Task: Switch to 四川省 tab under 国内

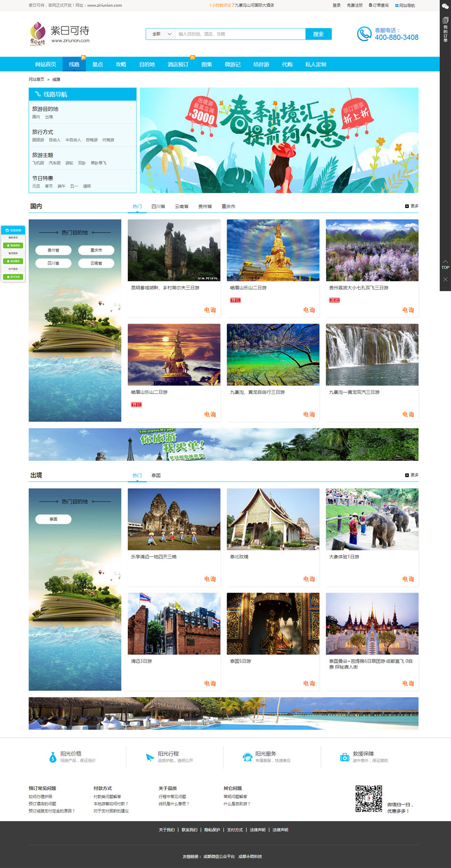Action: pos(158,207)
